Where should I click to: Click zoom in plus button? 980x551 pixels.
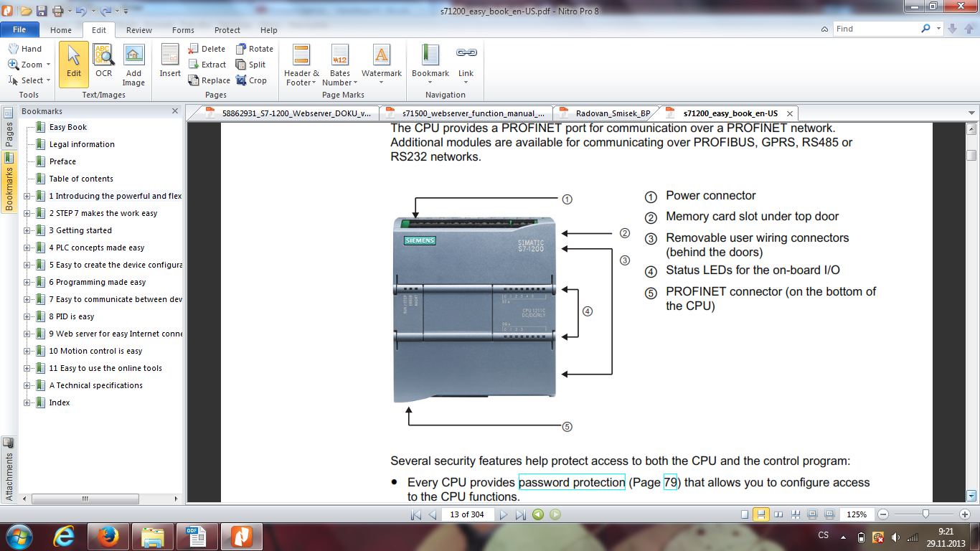coord(966,514)
